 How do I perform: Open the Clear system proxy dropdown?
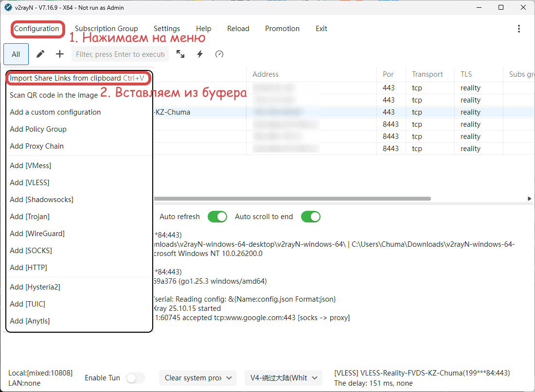click(x=198, y=378)
